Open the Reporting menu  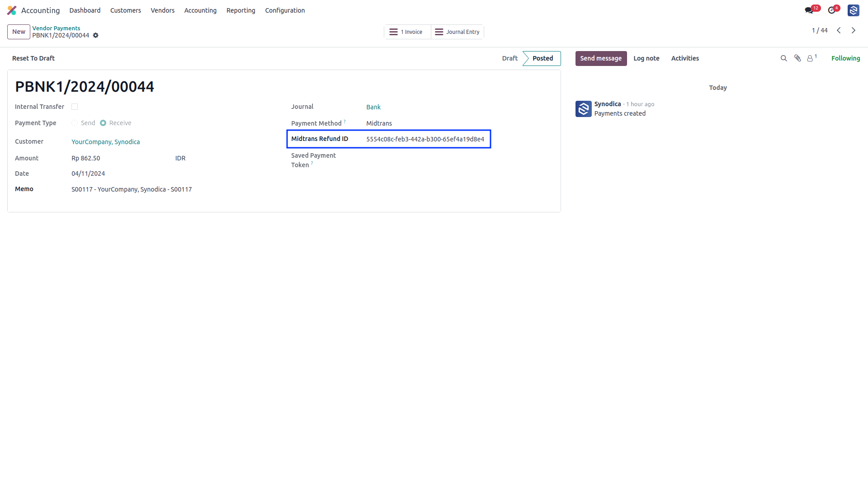pyautogui.click(x=241, y=10)
